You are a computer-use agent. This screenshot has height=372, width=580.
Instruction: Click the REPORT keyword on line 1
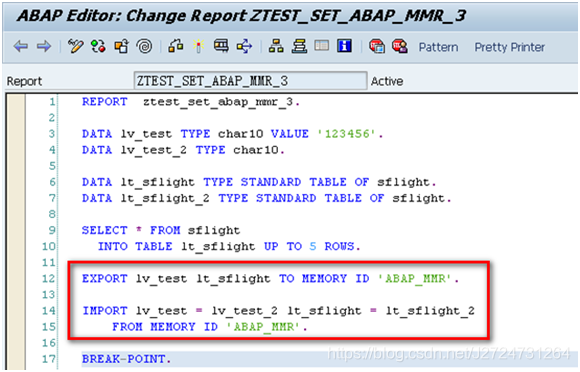pyautogui.click(x=105, y=102)
